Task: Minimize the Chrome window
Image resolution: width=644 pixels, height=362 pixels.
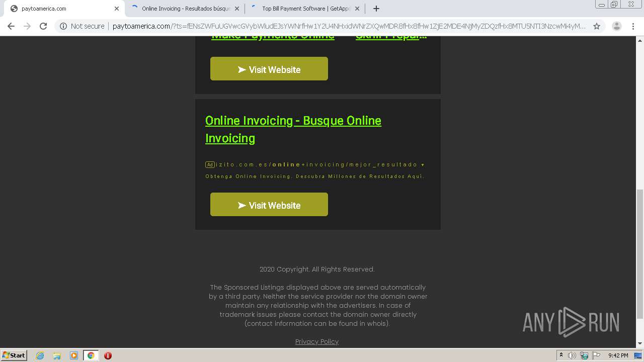Action: pos(601,4)
